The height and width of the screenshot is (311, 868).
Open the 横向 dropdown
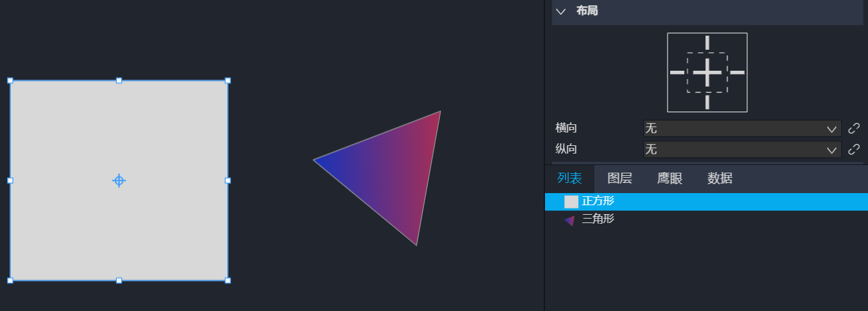[742, 129]
